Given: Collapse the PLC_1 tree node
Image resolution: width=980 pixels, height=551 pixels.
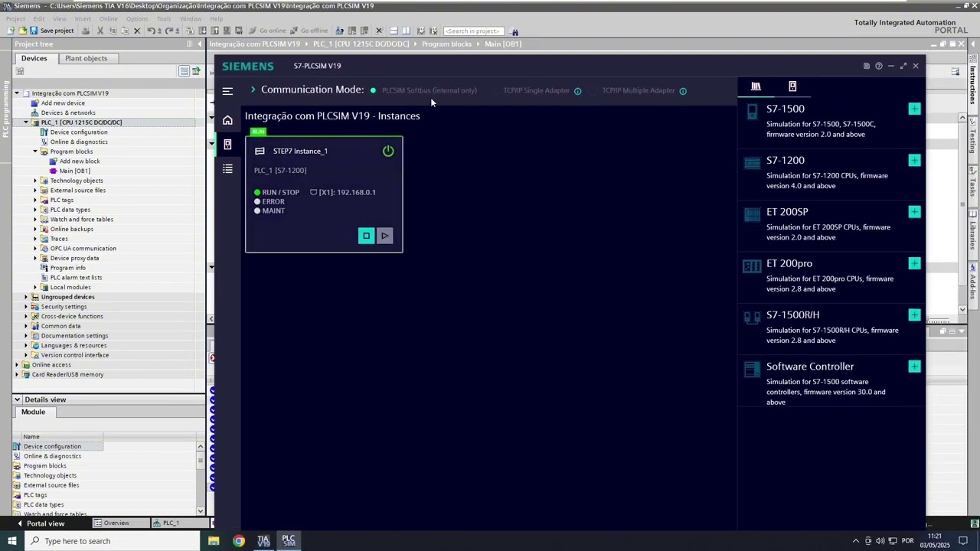Looking at the screenshot, I should coord(26,122).
